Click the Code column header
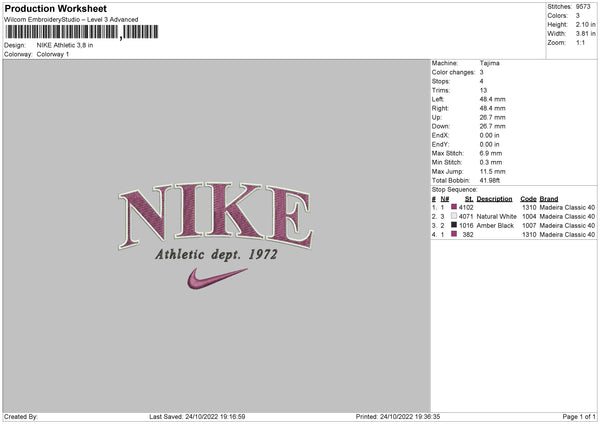 tap(528, 198)
